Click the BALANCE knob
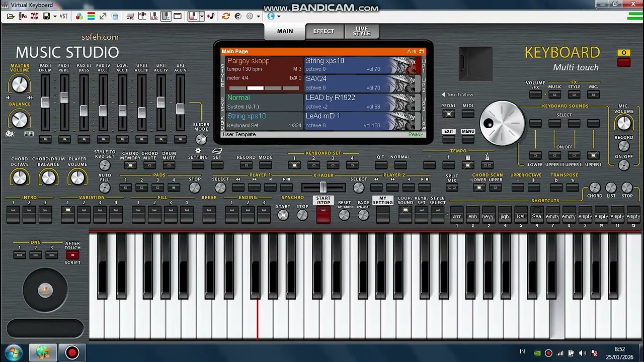 pyautogui.click(x=20, y=120)
